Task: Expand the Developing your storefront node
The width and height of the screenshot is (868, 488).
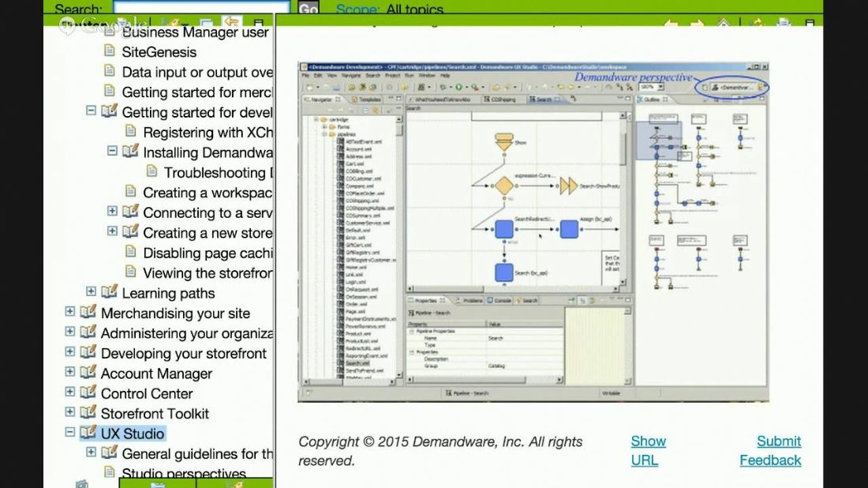Action: point(69,351)
